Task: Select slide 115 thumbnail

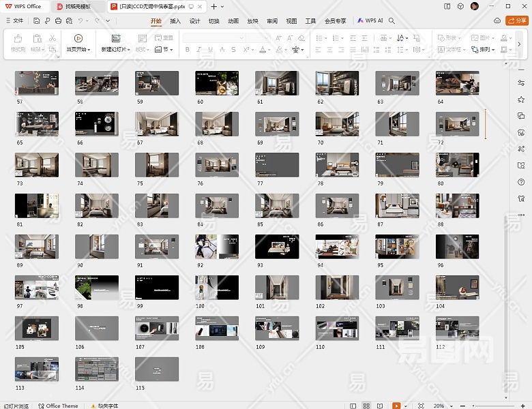Action: click(157, 369)
